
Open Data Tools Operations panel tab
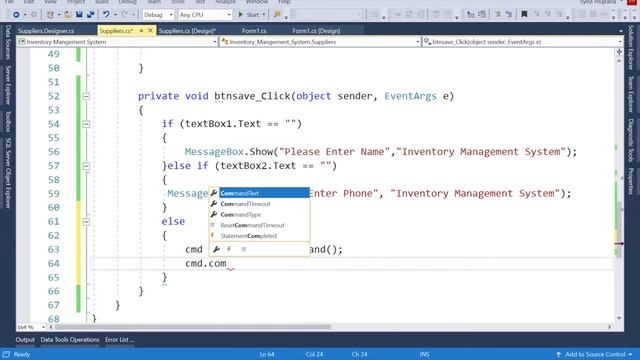tap(70, 340)
